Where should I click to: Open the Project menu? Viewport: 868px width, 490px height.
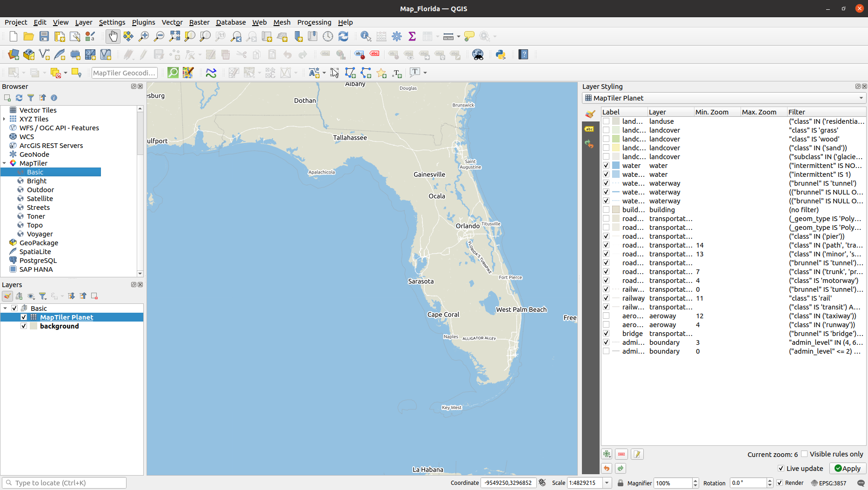pos(16,22)
